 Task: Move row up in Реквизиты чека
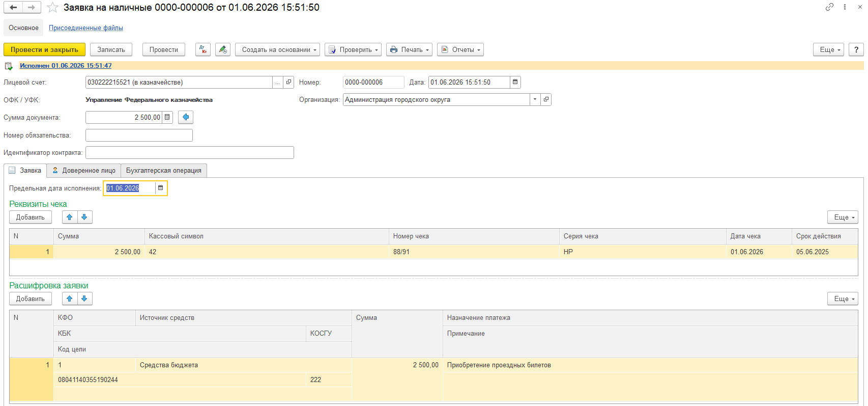70,217
